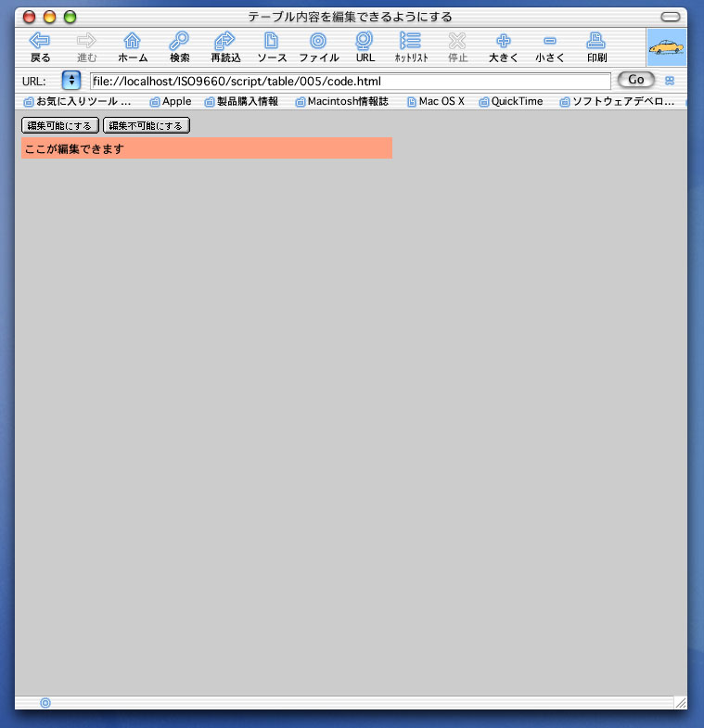Open the お気に入りツール bookmark folder
This screenshot has width=704, height=728.
[77, 101]
